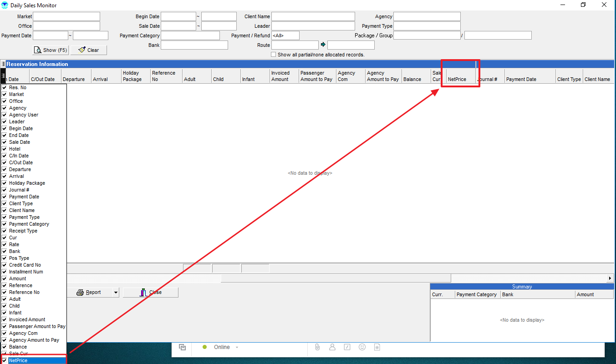The image size is (616, 364).
Task: Open the Payment / Refund <All> combo box
Action: point(285,35)
